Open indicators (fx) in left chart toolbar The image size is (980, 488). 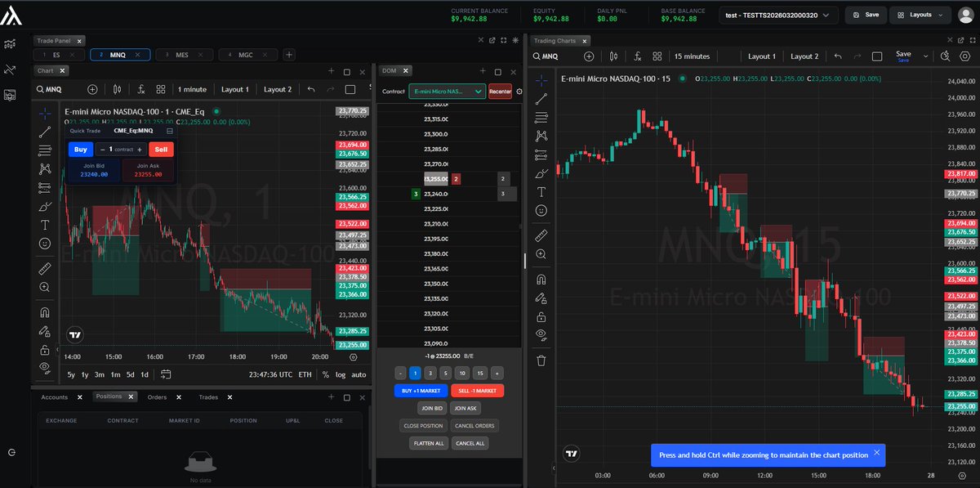(x=141, y=89)
